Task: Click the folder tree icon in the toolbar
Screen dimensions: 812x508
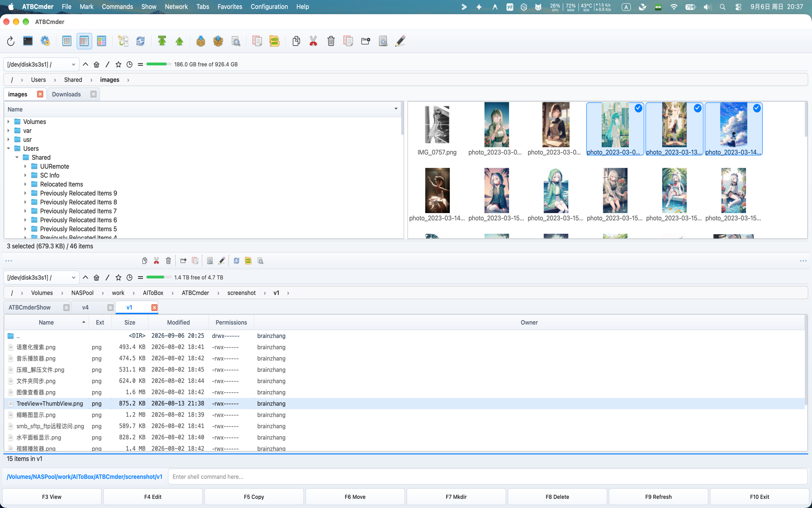Action: click(x=123, y=41)
